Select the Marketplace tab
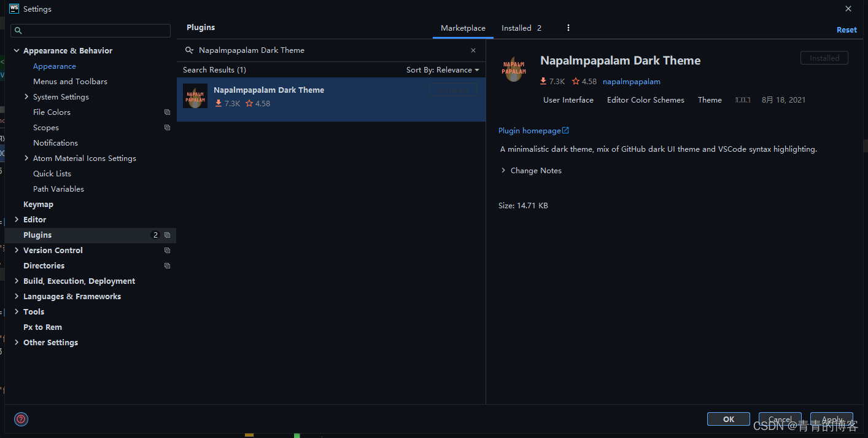868x438 pixels. [463, 28]
